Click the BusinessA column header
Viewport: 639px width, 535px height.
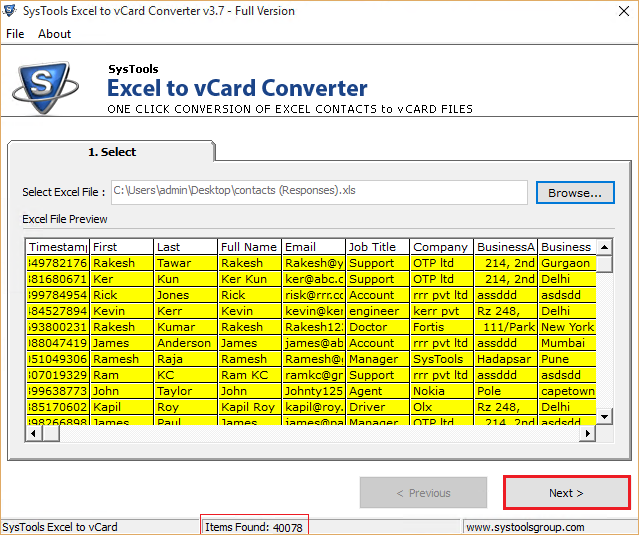click(x=505, y=247)
